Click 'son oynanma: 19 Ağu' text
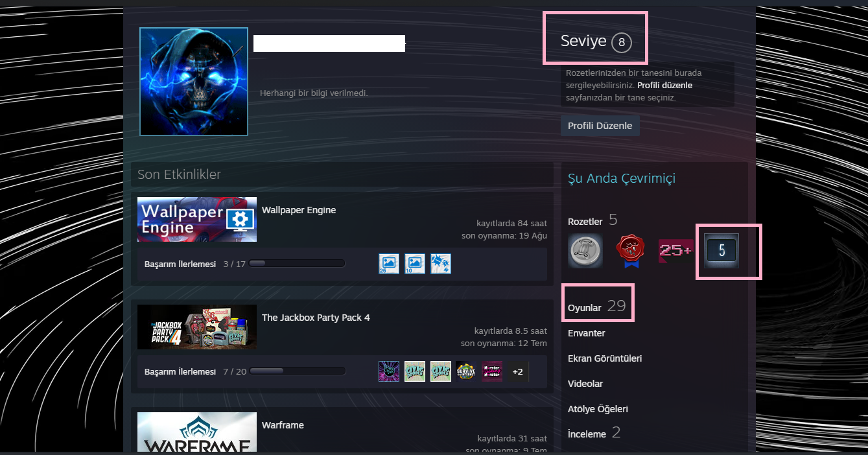This screenshot has height=455, width=868. 504,235
